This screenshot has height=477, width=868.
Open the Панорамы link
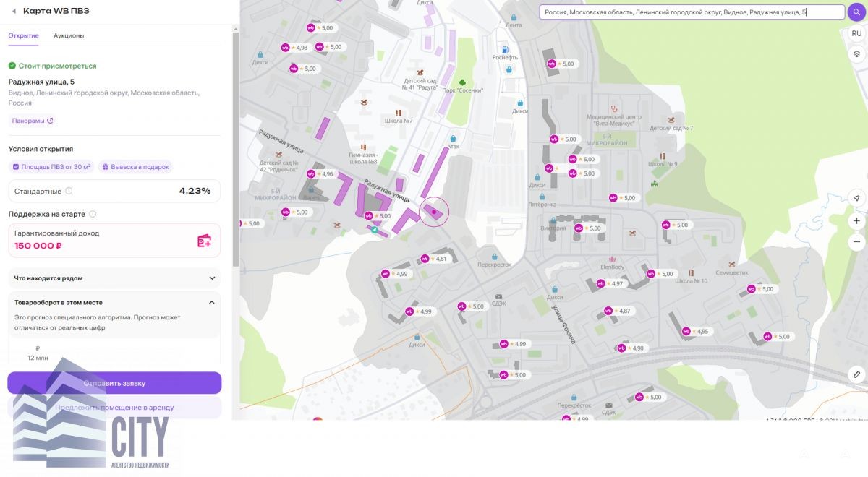33,121
